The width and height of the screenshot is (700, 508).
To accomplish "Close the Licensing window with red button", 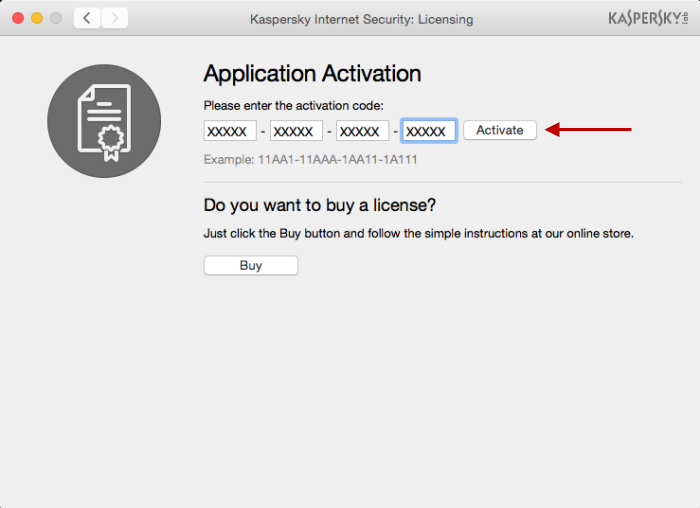I will [18, 18].
